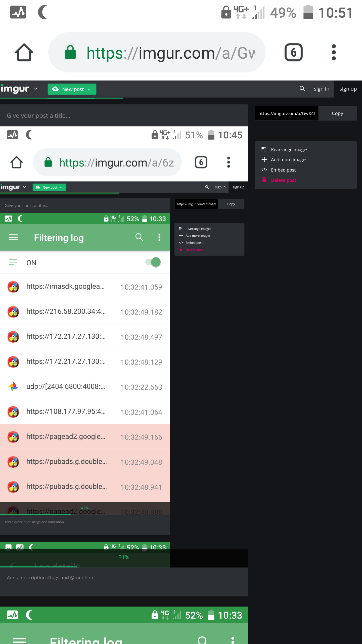The width and height of the screenshot is (362, 644).
Task: Expand the New post dropdown arrow
Action: point(89,90)
